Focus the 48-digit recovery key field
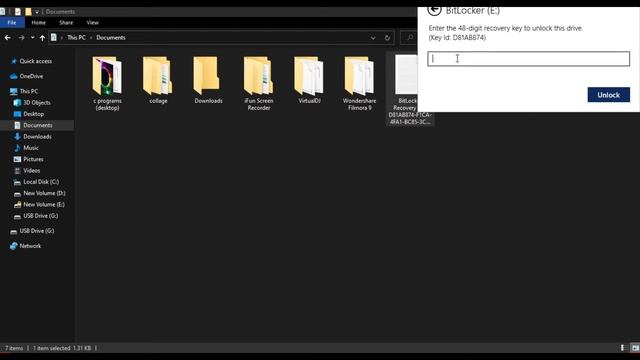640x360 pixels. tap(529, 58)
